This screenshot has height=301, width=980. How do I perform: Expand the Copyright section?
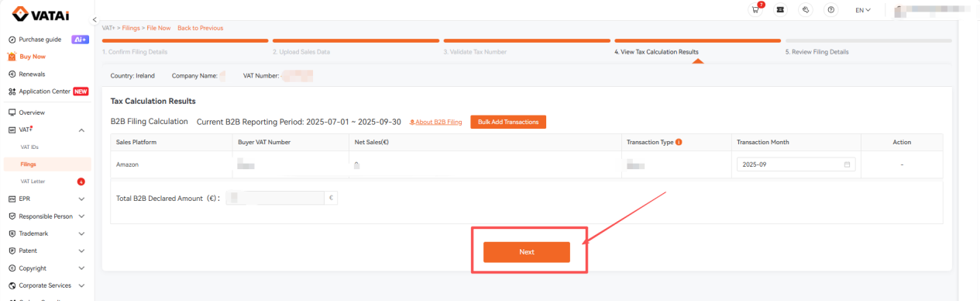pyautogui.click(x=81, y=268)
